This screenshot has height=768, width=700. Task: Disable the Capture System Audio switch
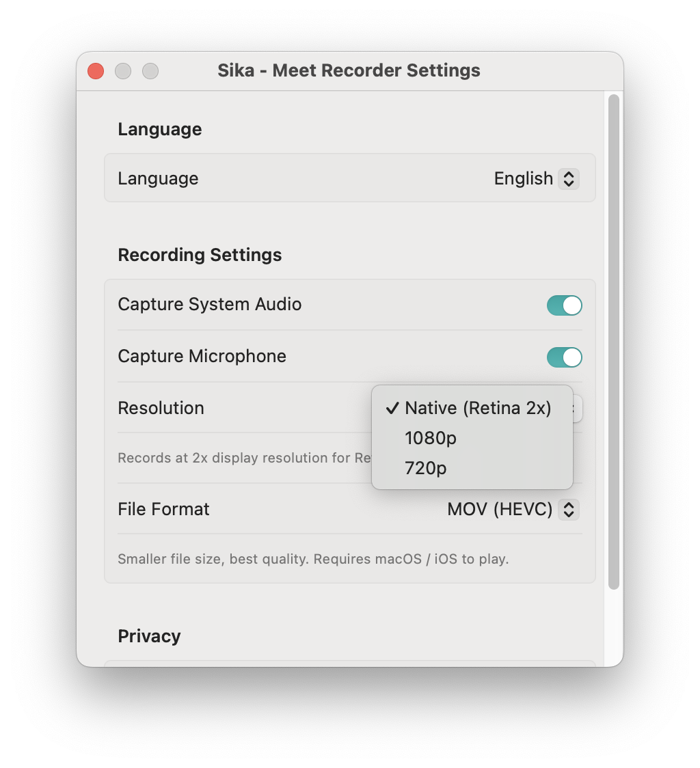pyautogui.click(x=564, y=305)
